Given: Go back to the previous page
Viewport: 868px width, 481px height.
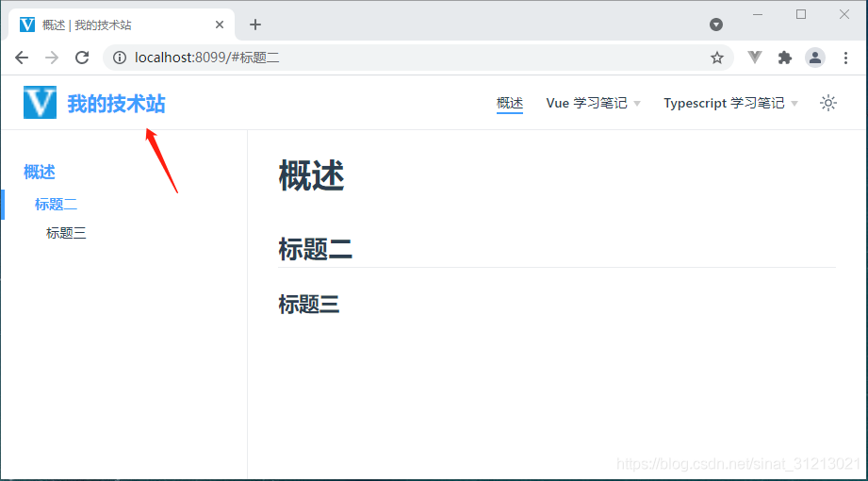Looking at the screenshot, I should point(22,58).
